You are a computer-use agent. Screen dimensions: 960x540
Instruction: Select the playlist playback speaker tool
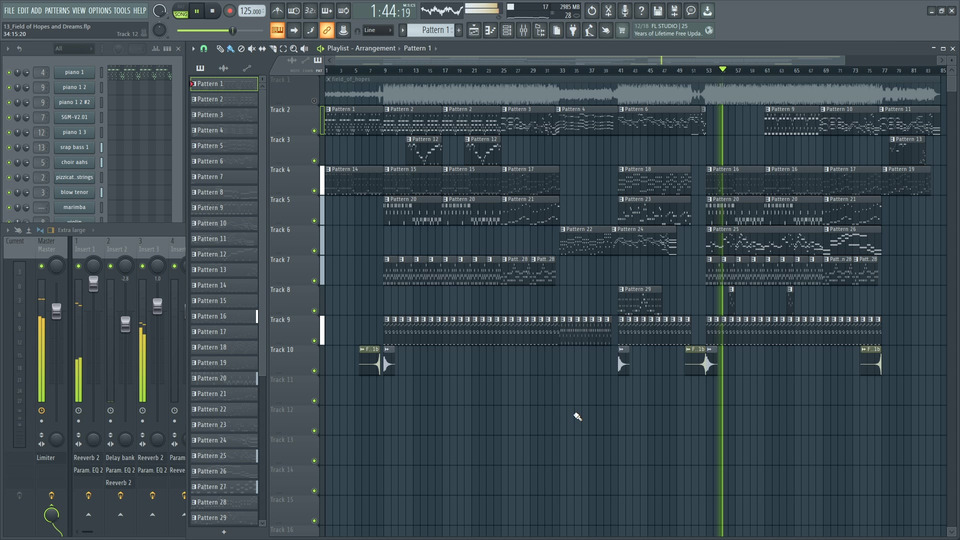pyautogui.click(x=304, y=48)
